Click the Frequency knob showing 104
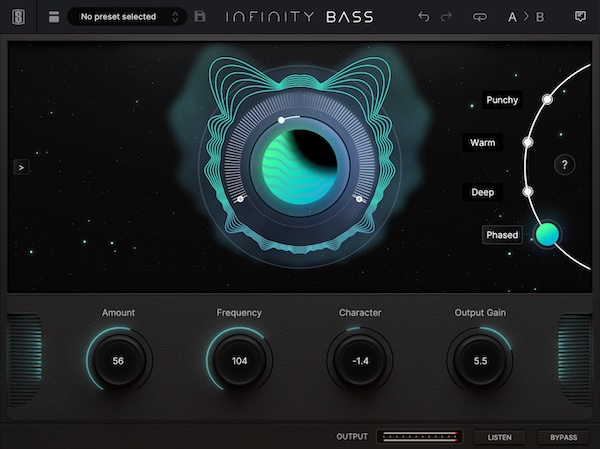Viewport: 600px width, 449px height. click(x=239, y=361)
